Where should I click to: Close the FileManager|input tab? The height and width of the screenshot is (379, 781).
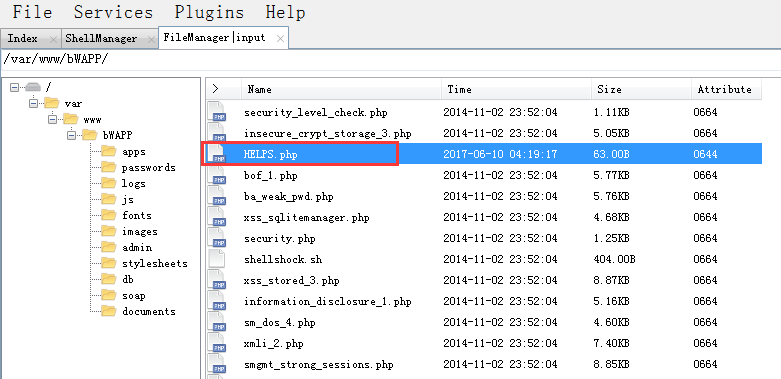(280, 39)
